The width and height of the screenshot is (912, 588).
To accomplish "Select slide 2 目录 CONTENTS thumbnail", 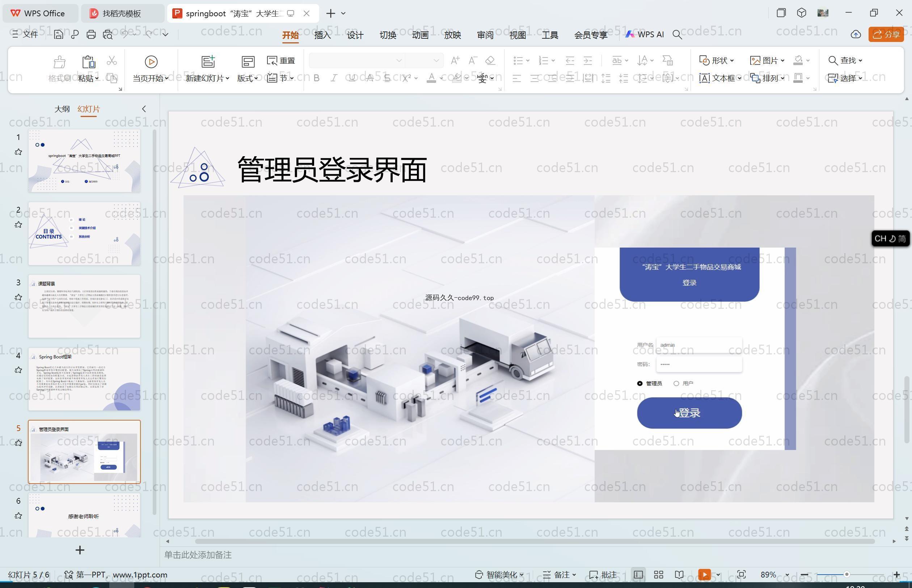I will [x=84, y=234].
